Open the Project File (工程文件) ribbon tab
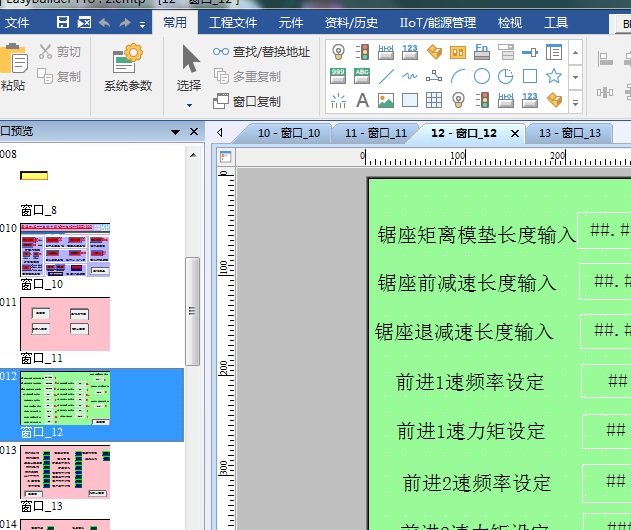Screen dimensions: 631x530 click(232, 23)
